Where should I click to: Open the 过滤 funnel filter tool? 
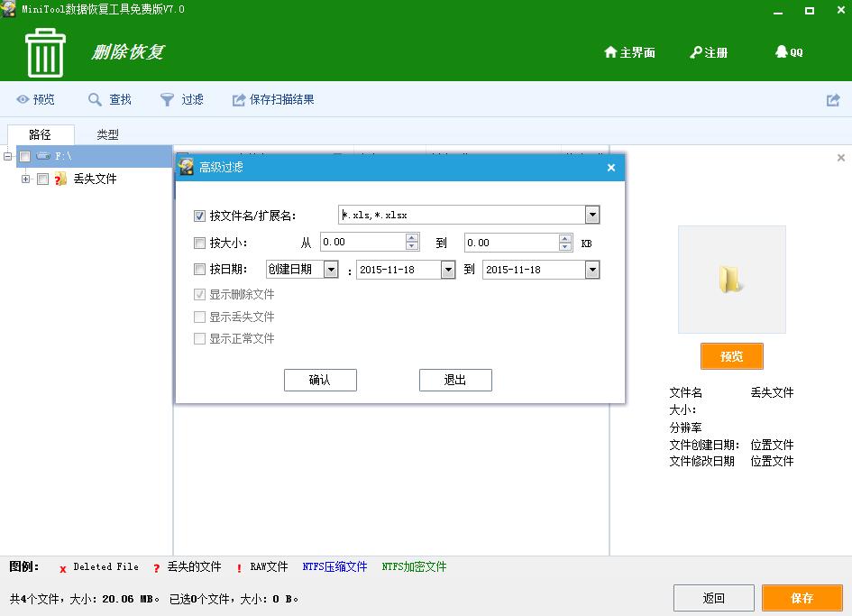click(x=182, y=99)
